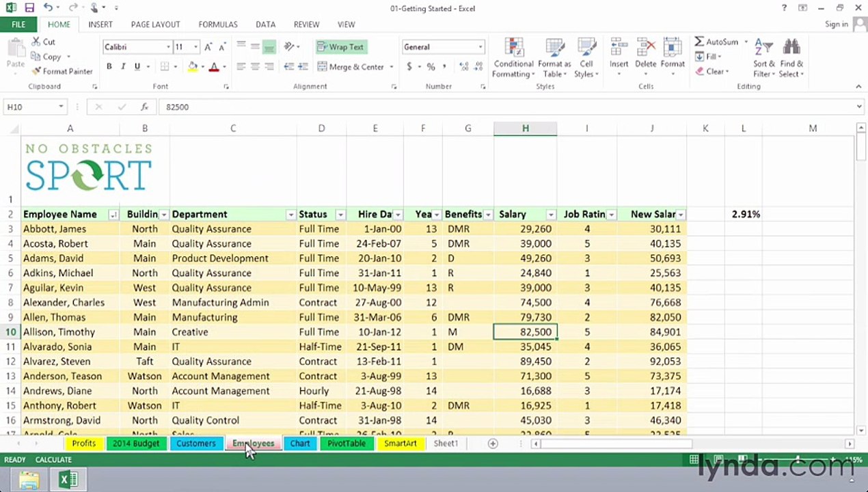The height and width of the screenshot is (492, 868).
Task: Switch to INSERT ribbon tab
Action: [x=100, y=25]
